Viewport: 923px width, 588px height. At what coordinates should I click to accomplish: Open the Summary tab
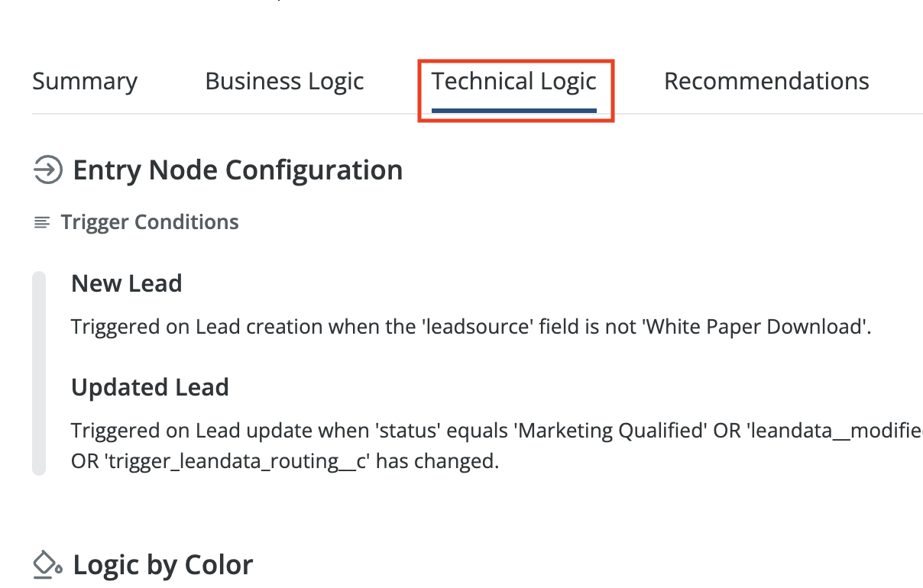tap(85, 82)
